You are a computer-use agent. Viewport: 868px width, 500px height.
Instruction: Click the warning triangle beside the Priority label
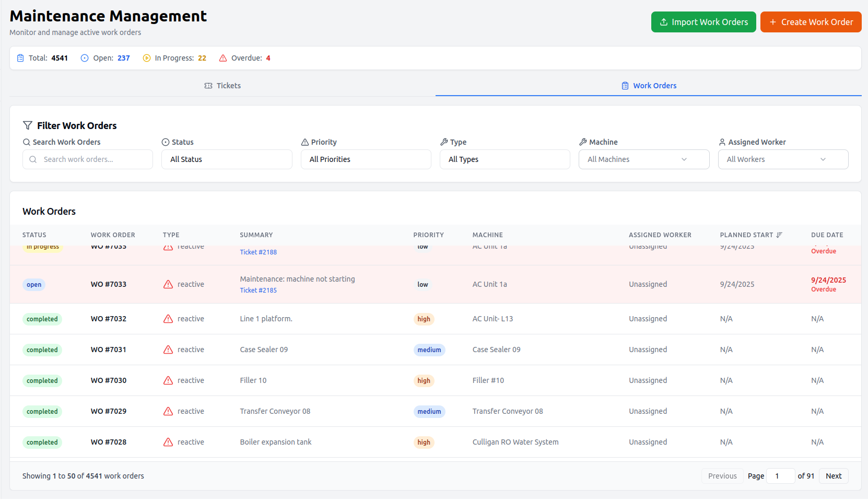[304, 142]
